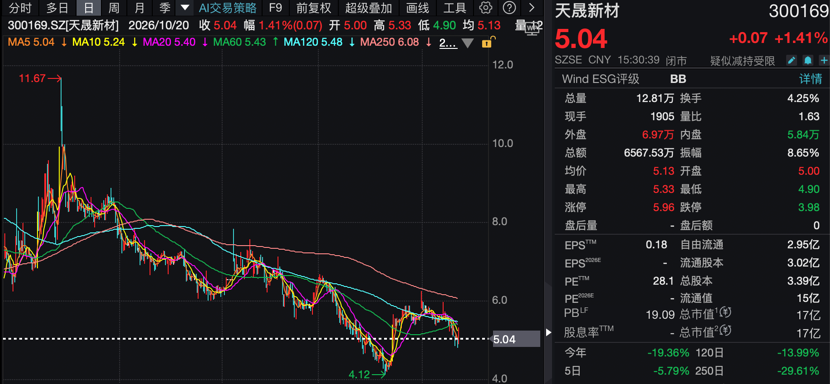The width and height of the screenshot is (830, 384).
Task: Select the 周 weekly chart tab
Action: (x=113, y=7)
